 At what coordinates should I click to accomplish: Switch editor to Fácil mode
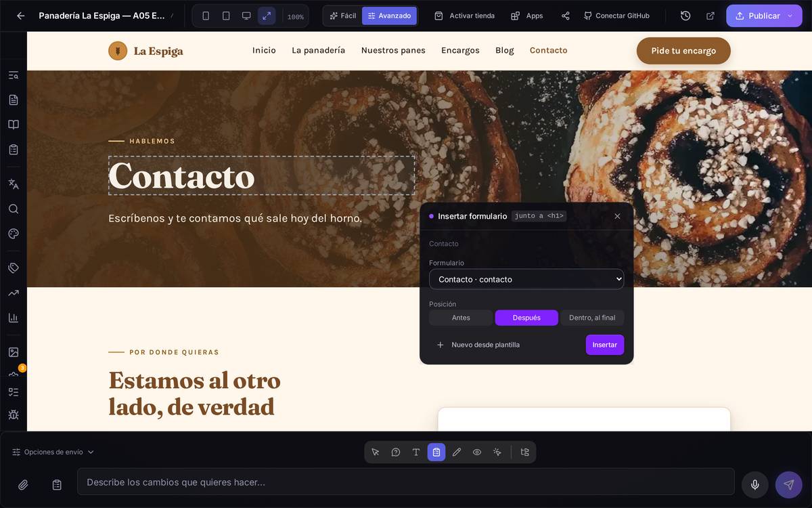coord(342,16)
